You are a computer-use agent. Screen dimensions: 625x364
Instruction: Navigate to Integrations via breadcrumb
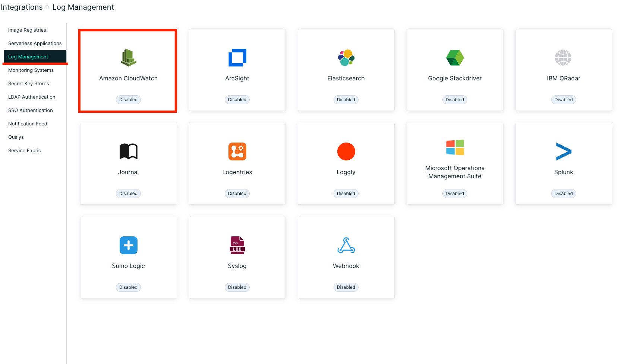[x=22, y=7]
